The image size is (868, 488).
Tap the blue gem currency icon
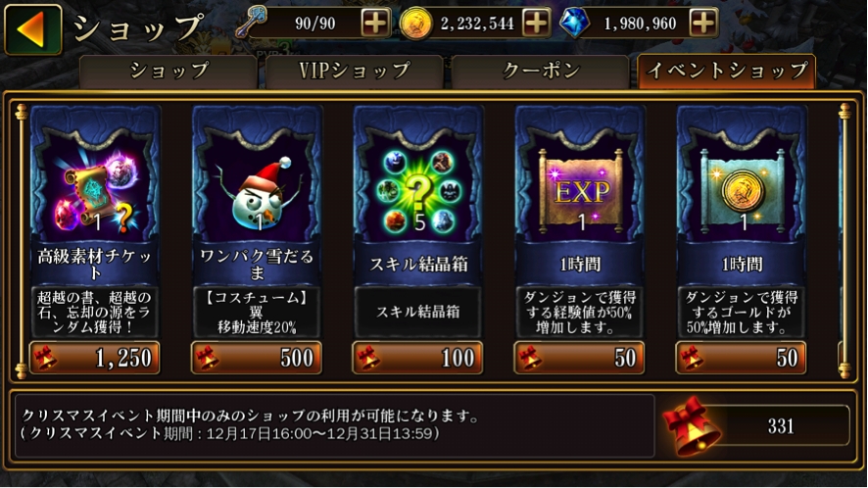click(574, 24)
